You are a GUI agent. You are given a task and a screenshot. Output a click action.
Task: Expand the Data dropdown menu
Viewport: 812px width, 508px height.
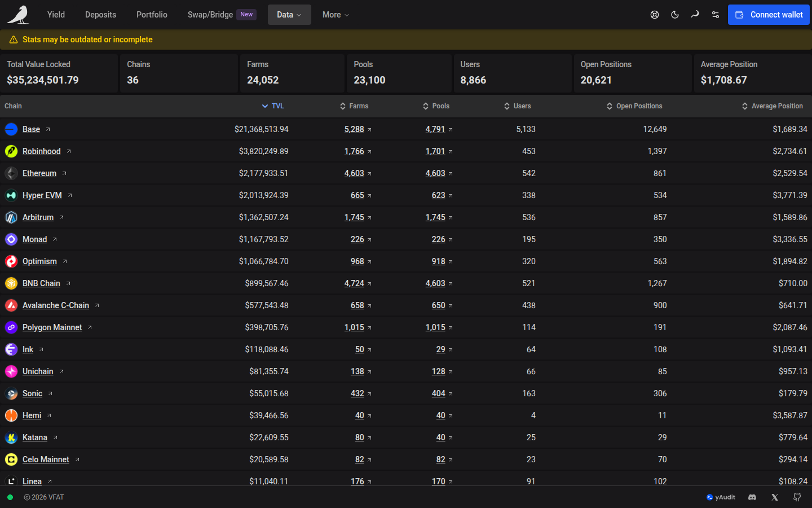pyautogui.click(x=289, y=15)
